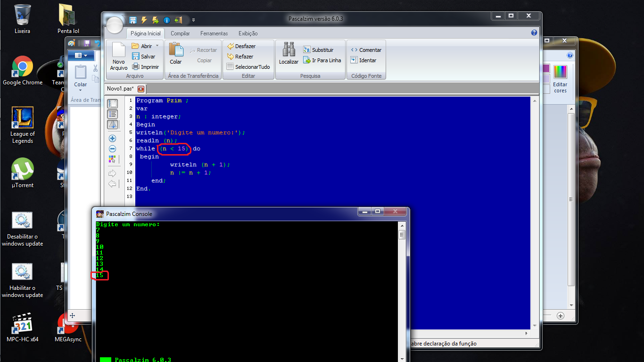Open the round application menu button
The image size is (644, 362).
click(x=115, y=25)
